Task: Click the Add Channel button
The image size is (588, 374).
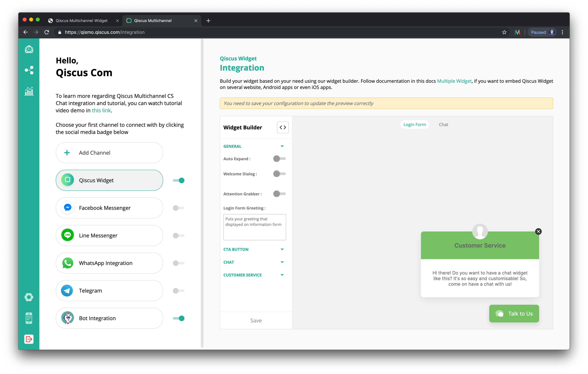Action: tap(109, 153)
